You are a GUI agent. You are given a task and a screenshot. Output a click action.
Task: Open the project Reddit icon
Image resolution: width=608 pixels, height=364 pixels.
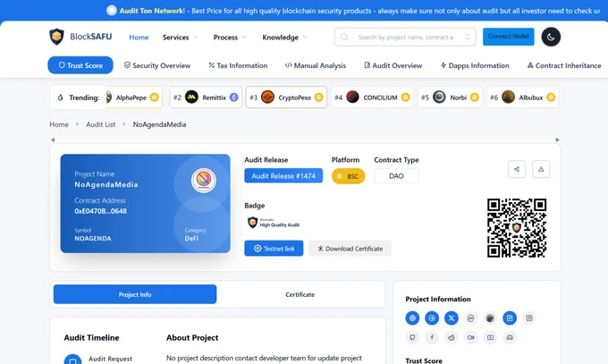tap(452, 337)
